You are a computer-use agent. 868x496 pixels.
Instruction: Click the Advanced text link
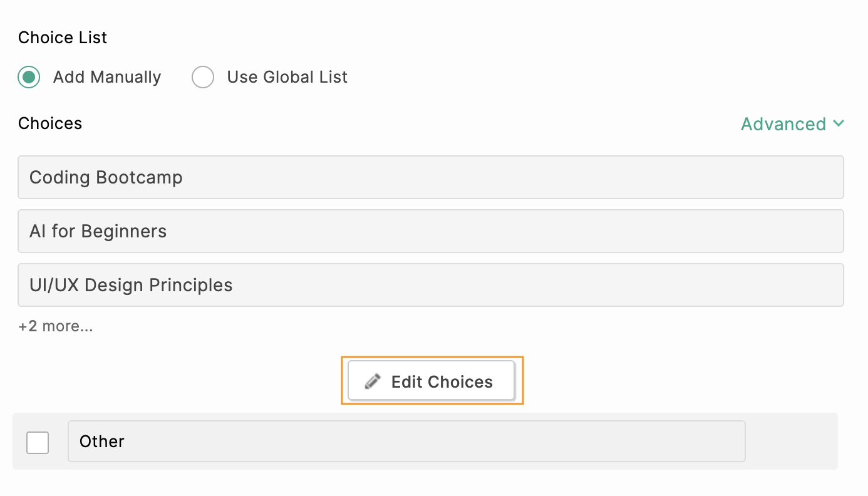pos(783,123)
